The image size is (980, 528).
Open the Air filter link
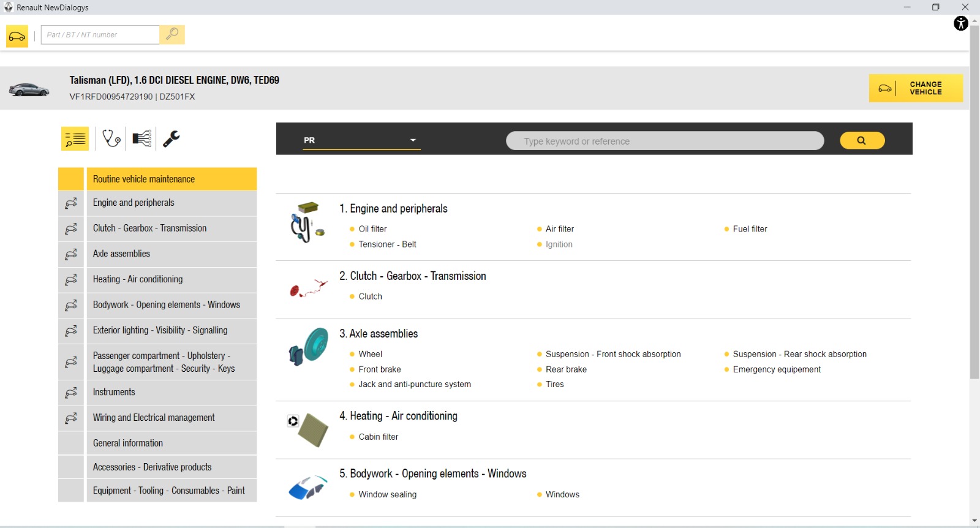click(560, 229)
